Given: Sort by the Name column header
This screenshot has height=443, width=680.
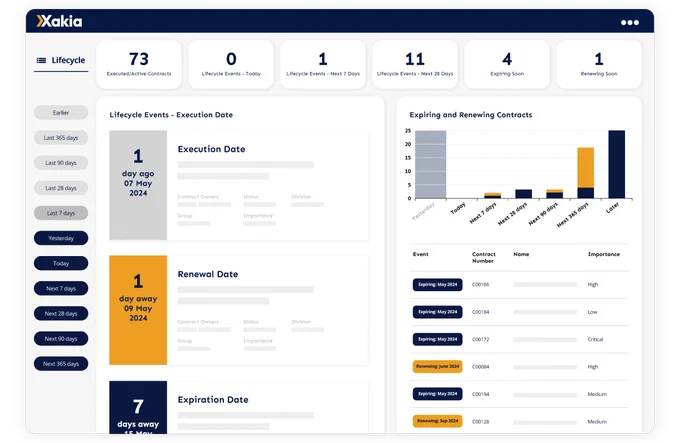Looking at the screenshot, I should [x=521, y=254].
